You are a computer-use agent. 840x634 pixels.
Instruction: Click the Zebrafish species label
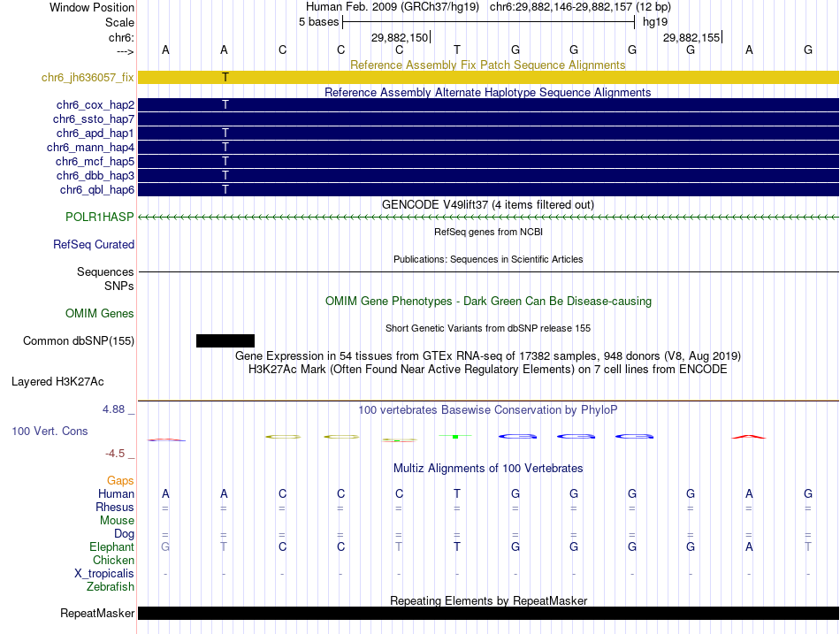[x=111, y=587]
